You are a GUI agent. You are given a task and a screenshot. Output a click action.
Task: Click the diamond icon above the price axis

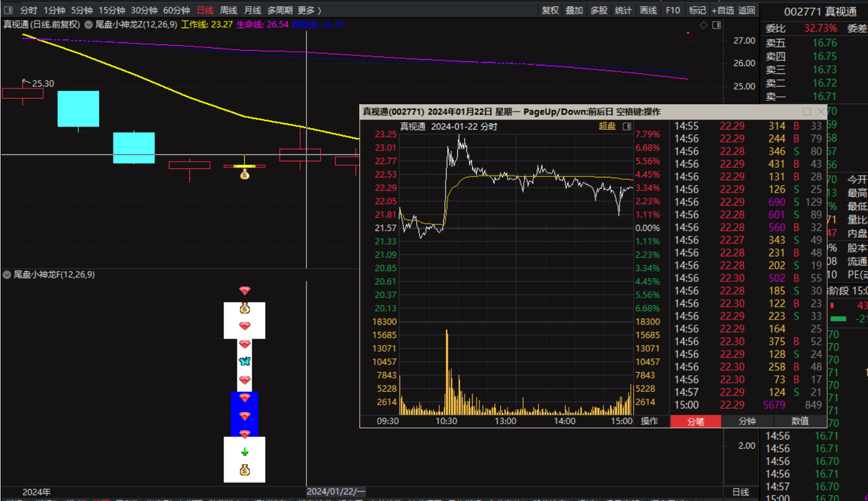(704, 25)
